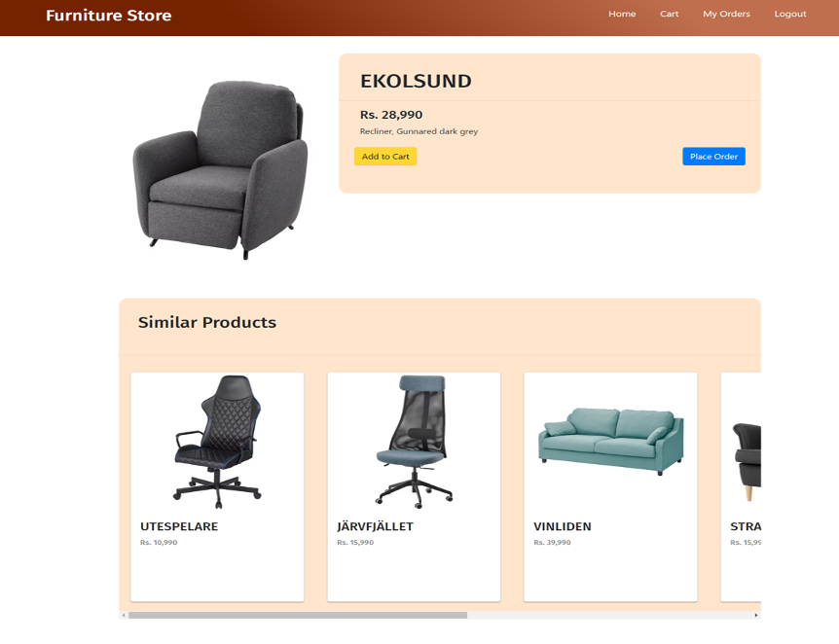The image size is (839, 644).
Task: Click the empty scrollbar track on right
Action: (x=609, y=615)
